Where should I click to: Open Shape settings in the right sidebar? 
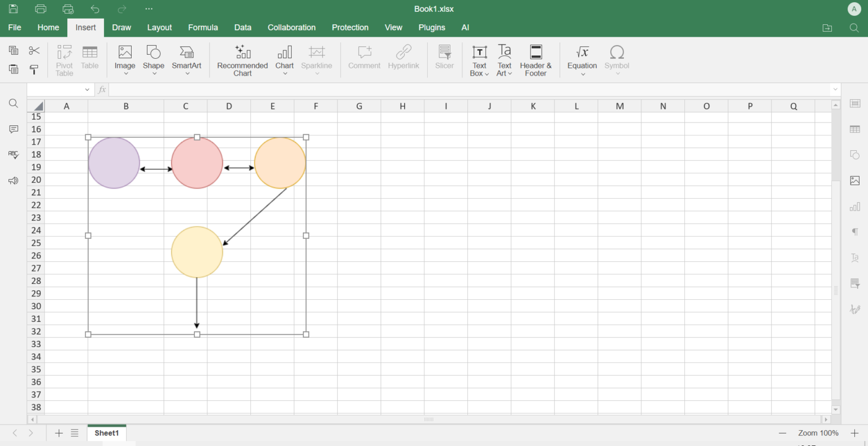pos(854,155)
